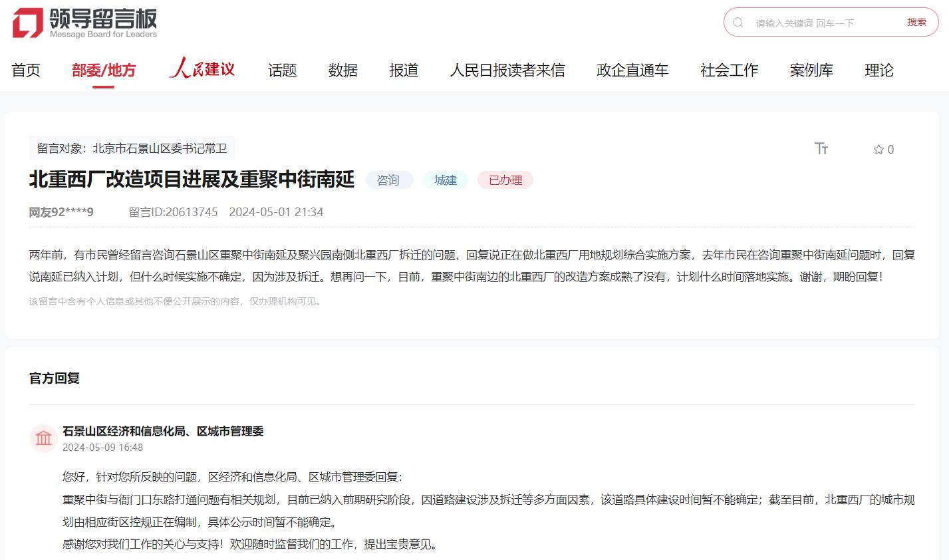Click the magnifier icon in search box
This screenshot has height=560, width=949.
[x=738, y=23]
